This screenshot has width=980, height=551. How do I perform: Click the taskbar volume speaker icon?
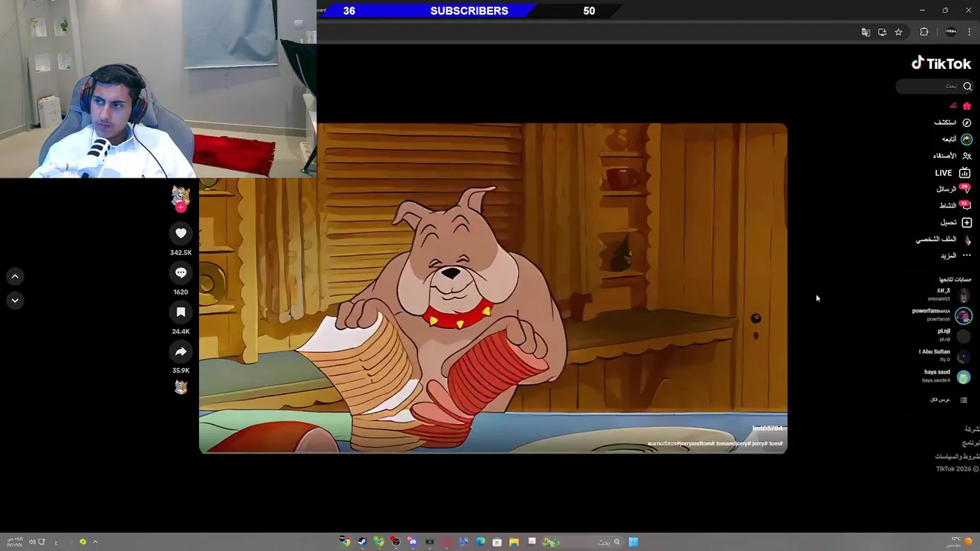point(31,542)
